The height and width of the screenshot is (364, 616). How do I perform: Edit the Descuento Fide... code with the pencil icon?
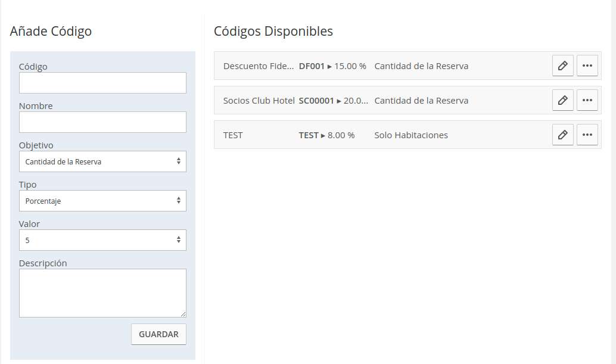(562, 66)
